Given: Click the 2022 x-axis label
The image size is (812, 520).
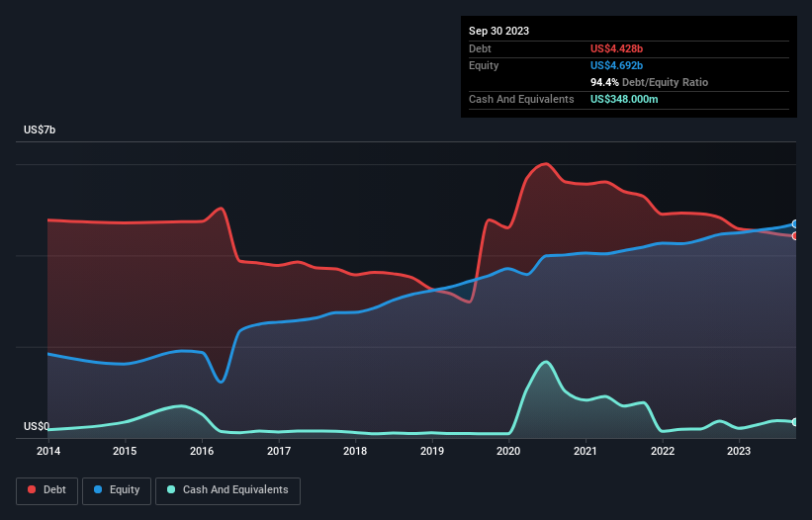Looking at the screenshot, I should pos(663,451).
